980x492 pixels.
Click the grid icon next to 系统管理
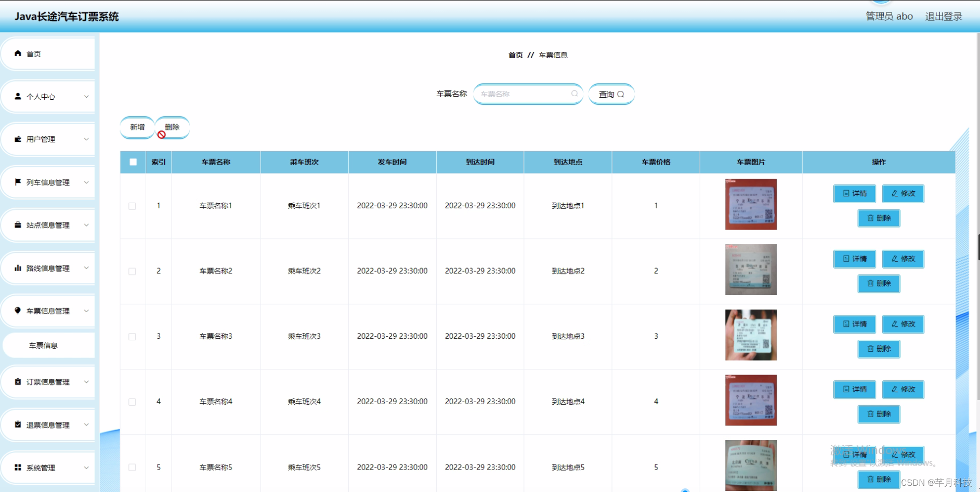[18, 467]
